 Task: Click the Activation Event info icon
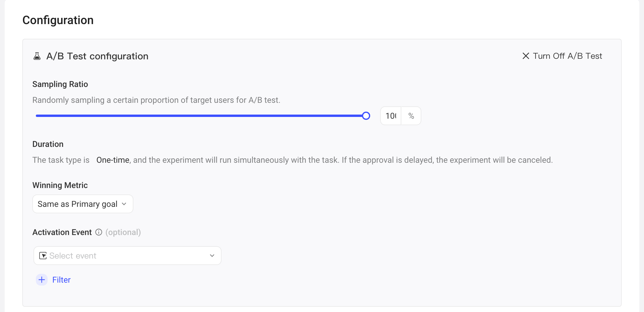pos(99,232)
